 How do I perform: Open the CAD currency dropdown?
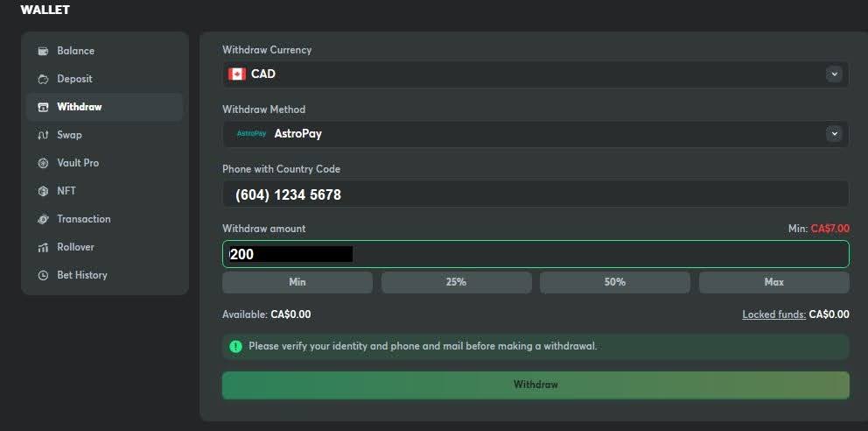tap(525, 74)
